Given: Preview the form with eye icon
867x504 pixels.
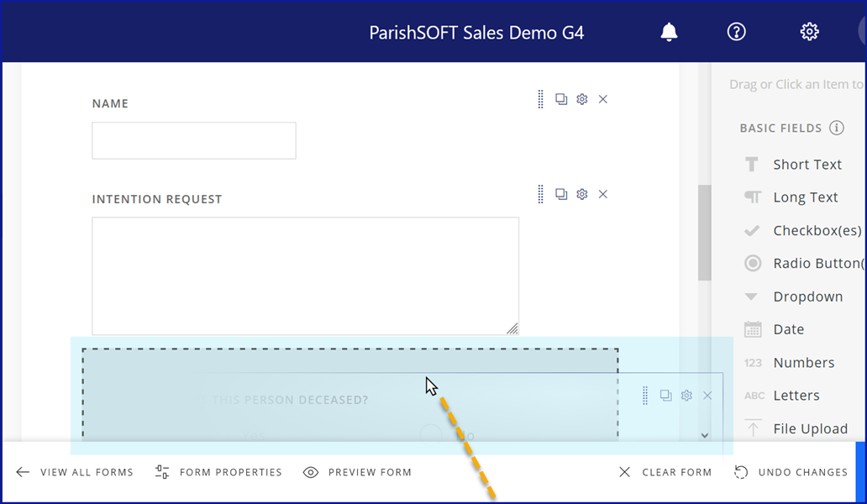Looking at the screenshot, I should (311, 472).
